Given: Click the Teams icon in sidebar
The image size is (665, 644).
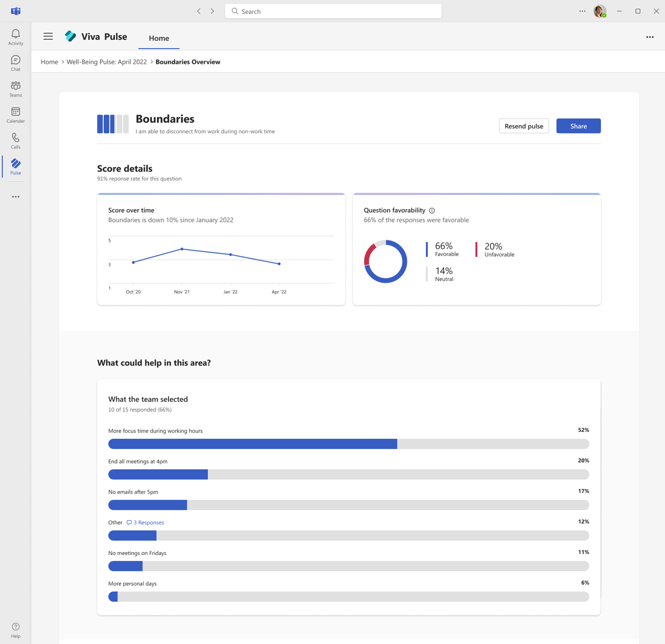Looking at the screenshot, I should tap(16, 86).
